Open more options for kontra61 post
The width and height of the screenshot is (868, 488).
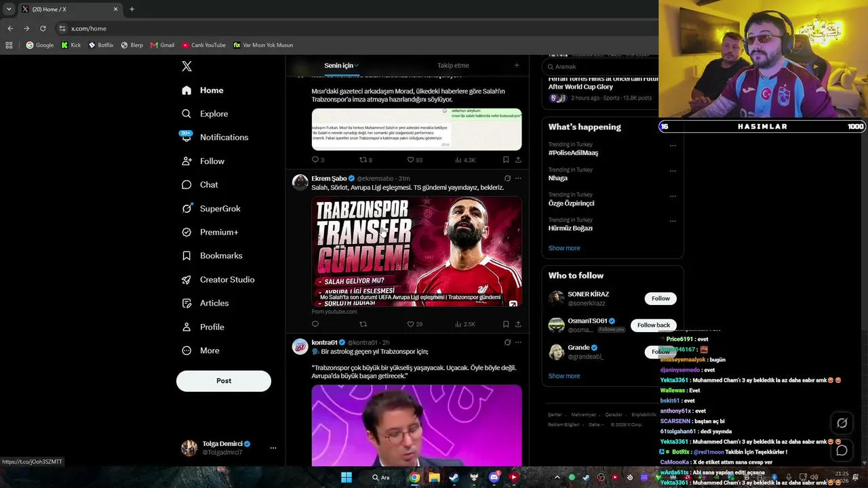pos(518,342)
